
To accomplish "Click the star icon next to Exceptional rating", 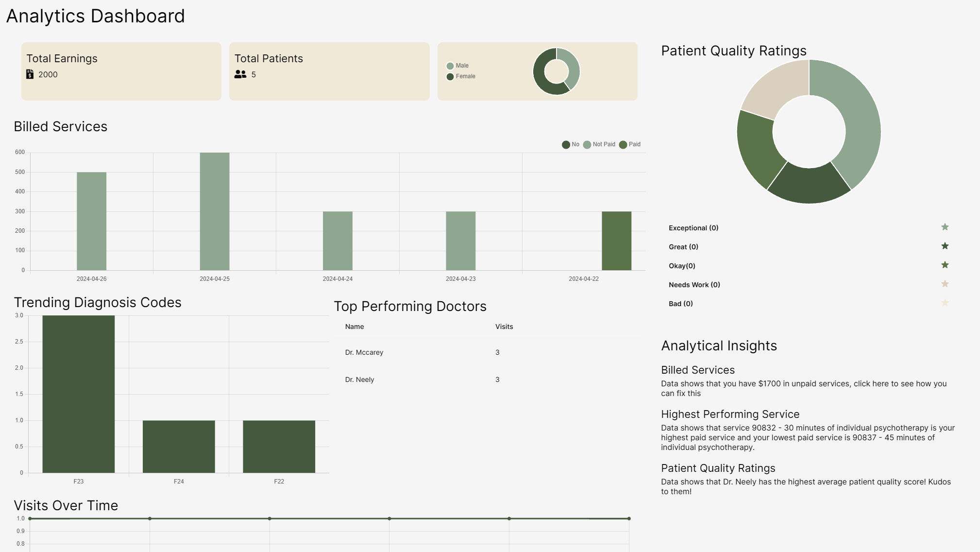I will (945, 227).
